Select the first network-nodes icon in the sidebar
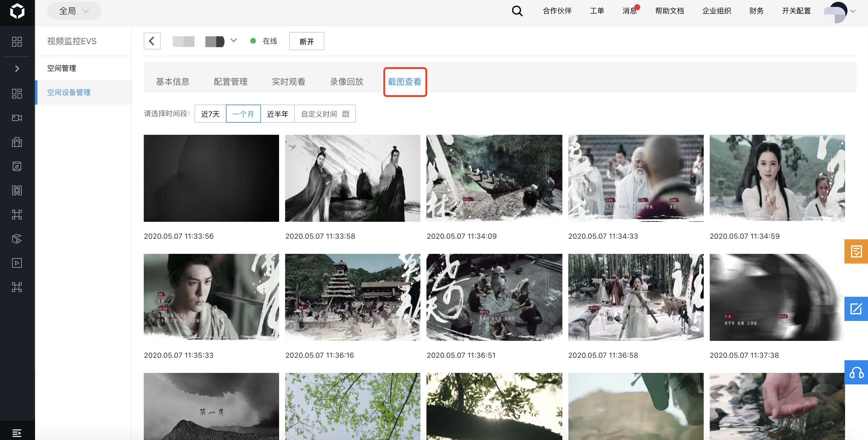 17,215
